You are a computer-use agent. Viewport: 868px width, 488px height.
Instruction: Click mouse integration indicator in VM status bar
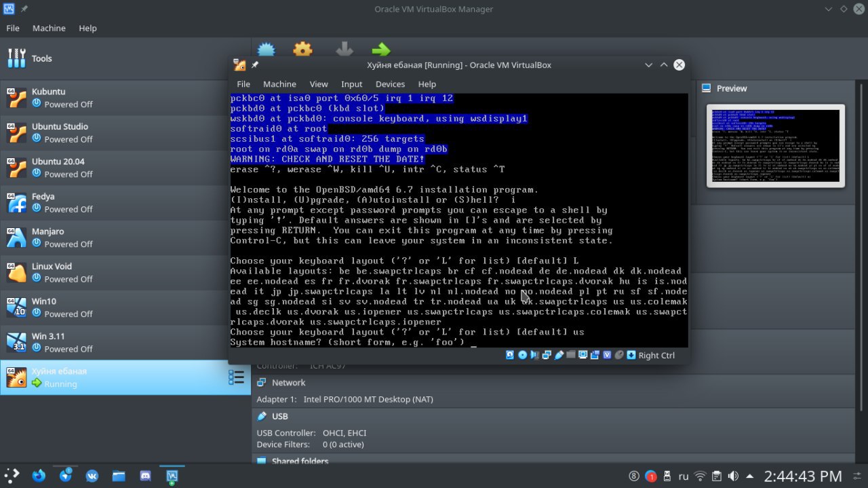tap(619, 355)
